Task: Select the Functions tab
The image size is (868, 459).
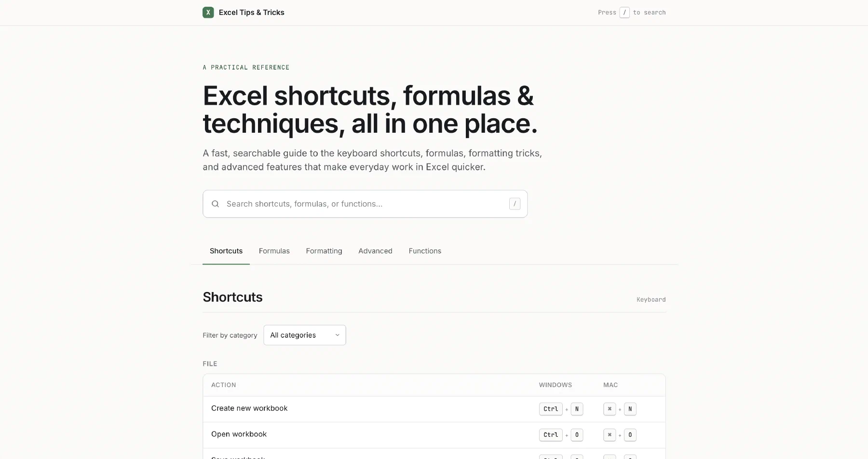Action: coord(425,251)
